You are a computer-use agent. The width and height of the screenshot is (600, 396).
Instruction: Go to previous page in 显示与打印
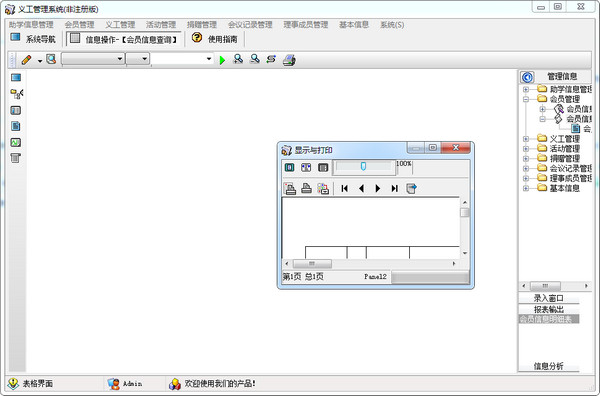[x=361, y=188]
